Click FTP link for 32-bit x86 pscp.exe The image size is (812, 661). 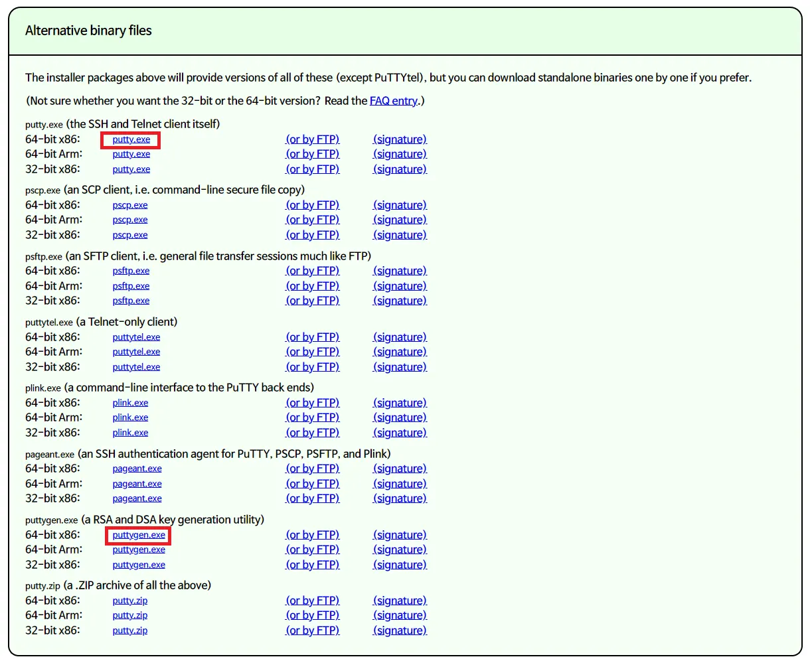[x=313, y=235]
